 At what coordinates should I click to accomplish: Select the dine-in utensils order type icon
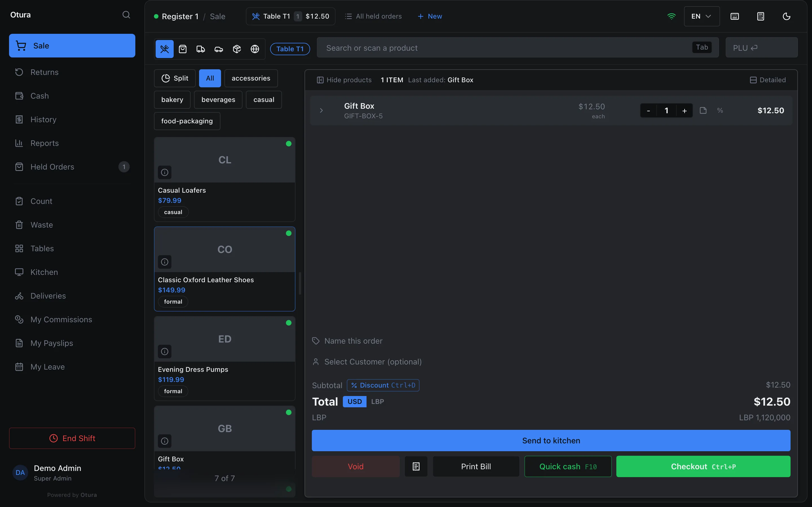click(164, 49)
